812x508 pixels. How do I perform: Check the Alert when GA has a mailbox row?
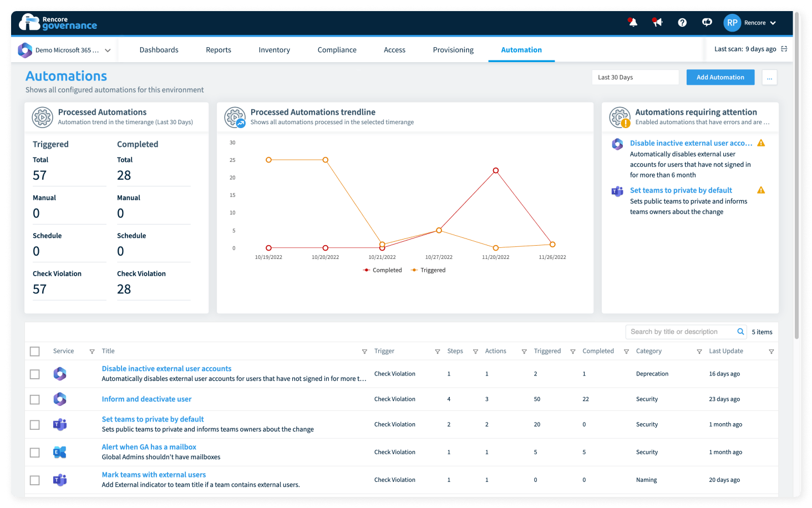coord(35,453)
